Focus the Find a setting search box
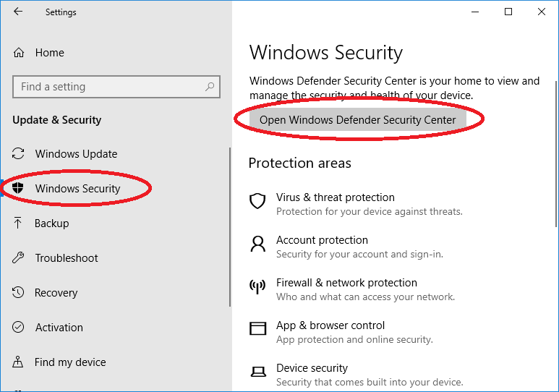This screenshot has width=559, height=392. click(x=116, y=87)
